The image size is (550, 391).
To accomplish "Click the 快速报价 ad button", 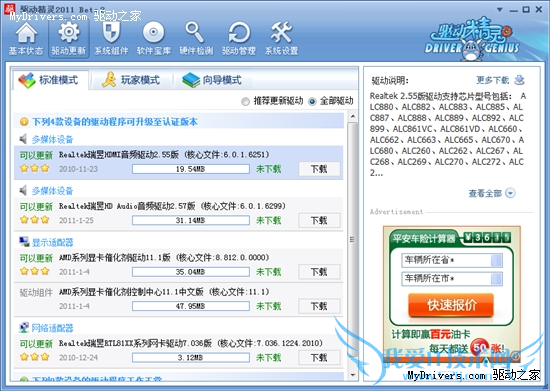I will click(x=451, y=305).
